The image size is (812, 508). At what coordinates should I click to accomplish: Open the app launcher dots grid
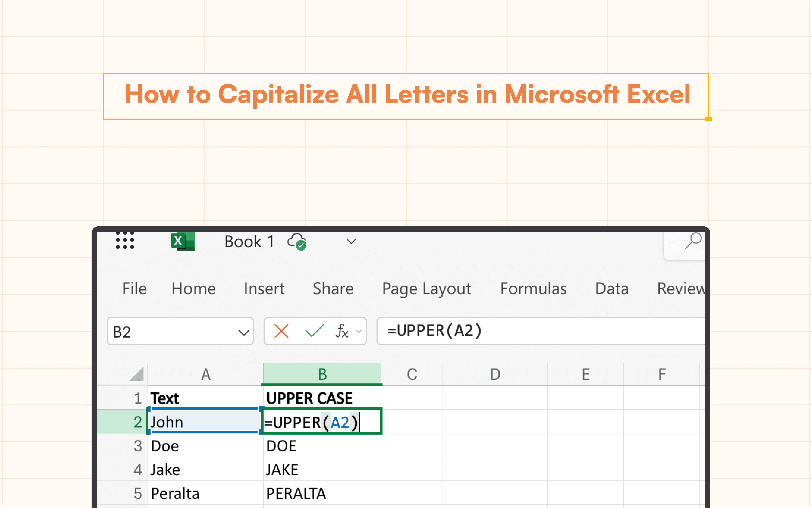pos(125,241)
